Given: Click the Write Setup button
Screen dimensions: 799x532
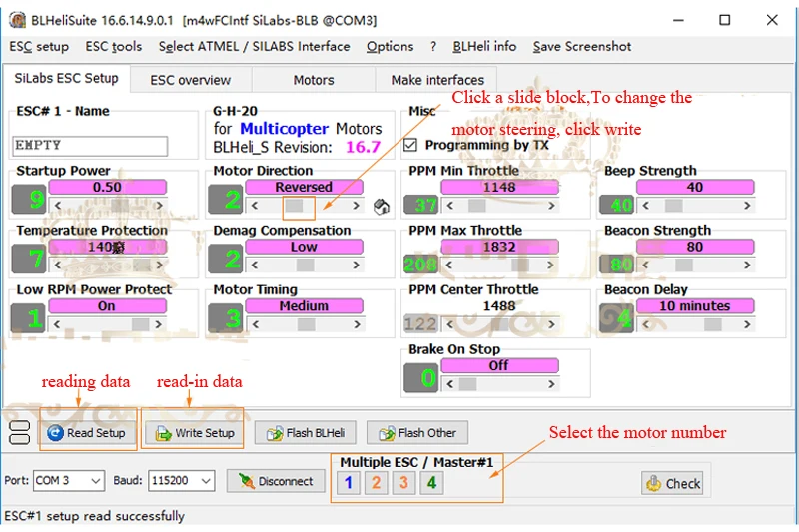Looking at the screenshot, I should (194, 433).
